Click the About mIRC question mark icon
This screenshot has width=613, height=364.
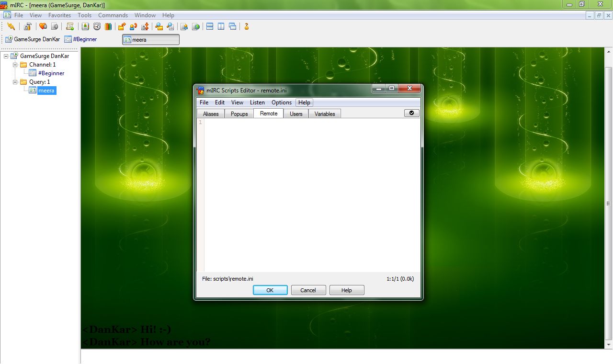[x=247, y=26]
